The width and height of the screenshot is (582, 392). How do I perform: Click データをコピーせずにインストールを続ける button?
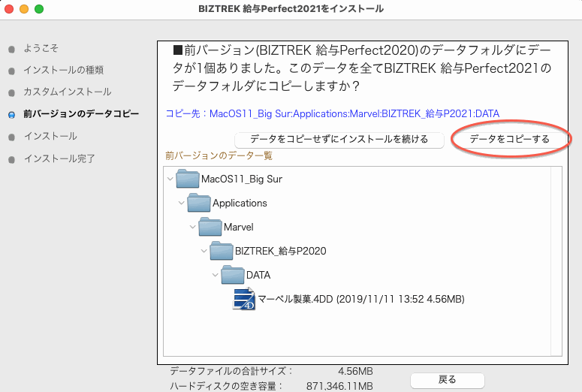click(339, 139)
